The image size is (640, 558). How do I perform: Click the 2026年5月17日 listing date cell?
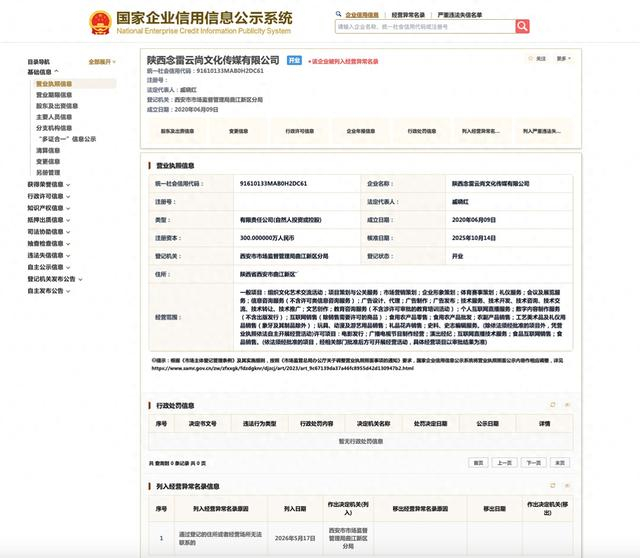point(295,538)
